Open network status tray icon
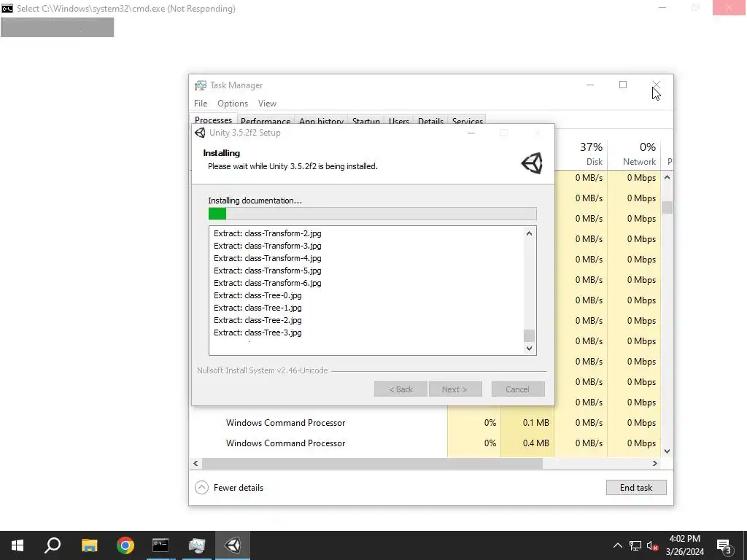747x560 pixels. point(635,545)
